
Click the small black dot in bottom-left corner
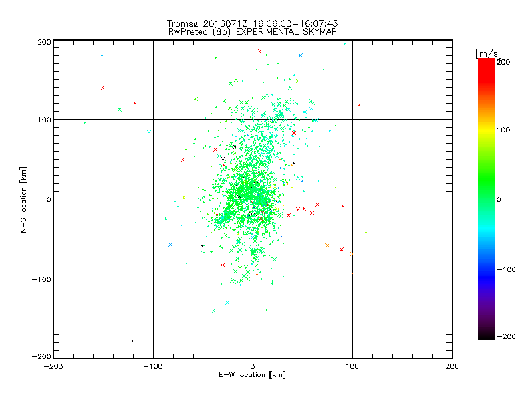pos(132,341)
